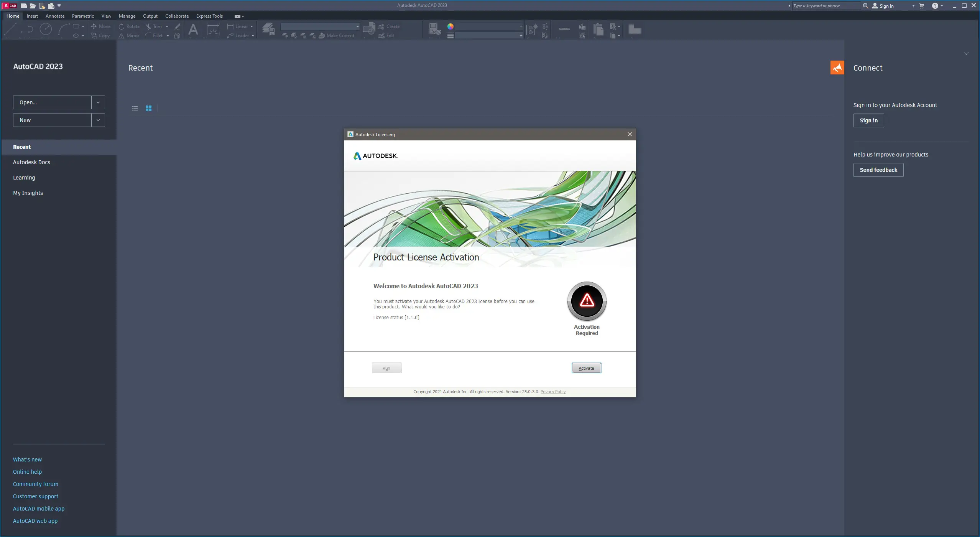
Task: Open the Quick Access Toolbar customize dropdown
Action: [x=59, y=6]
